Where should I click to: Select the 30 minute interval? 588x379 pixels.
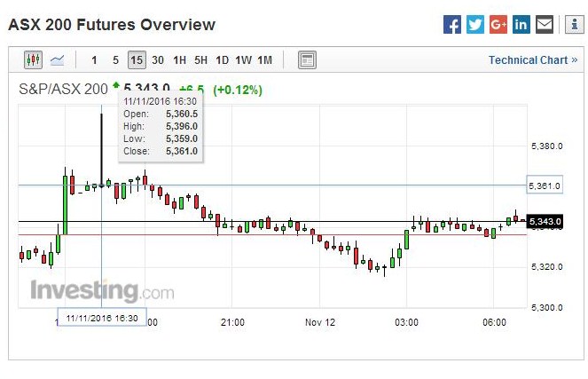coord(158,60)
